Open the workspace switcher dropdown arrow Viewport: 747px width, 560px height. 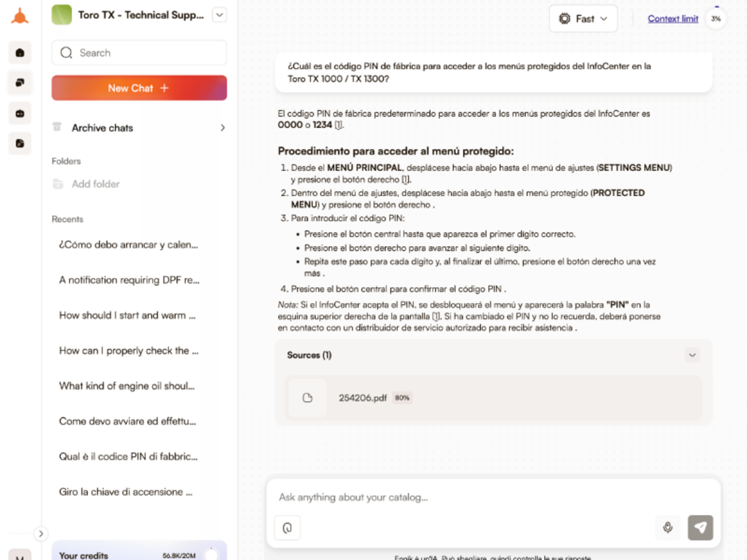(x=219, y=15)
